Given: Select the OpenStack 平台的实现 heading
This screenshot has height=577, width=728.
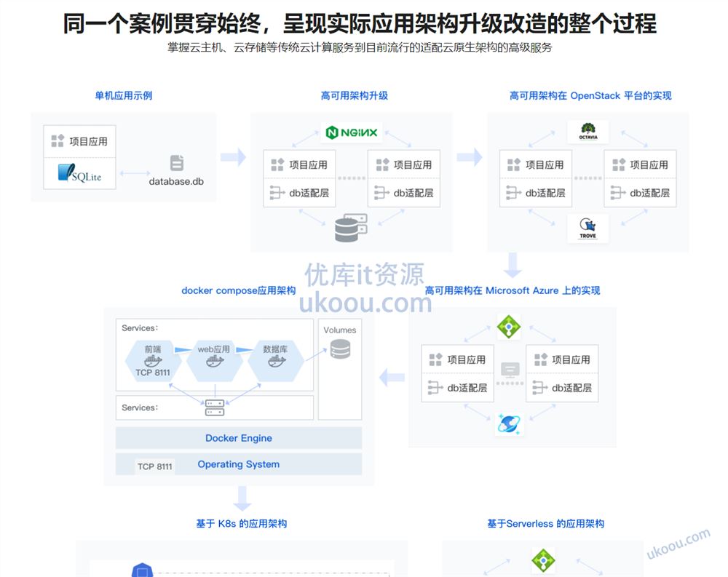Looking at the screenshot, I should coord(590,95).
